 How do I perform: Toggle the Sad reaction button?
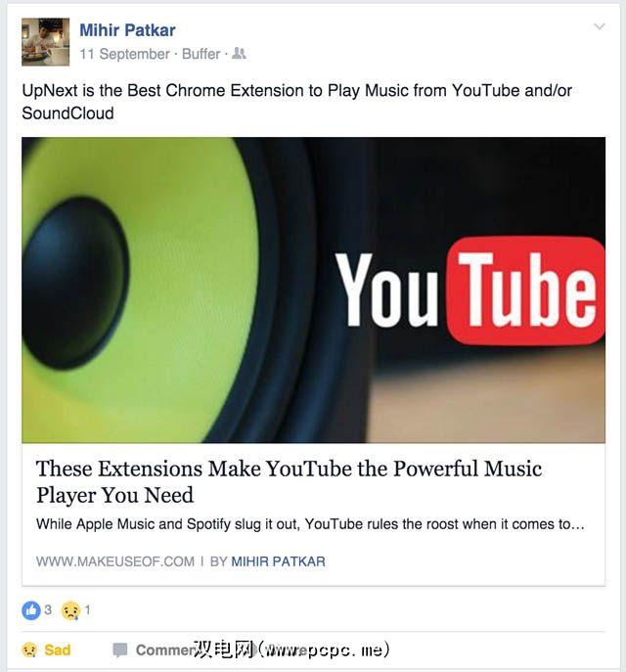click(46, 650)
